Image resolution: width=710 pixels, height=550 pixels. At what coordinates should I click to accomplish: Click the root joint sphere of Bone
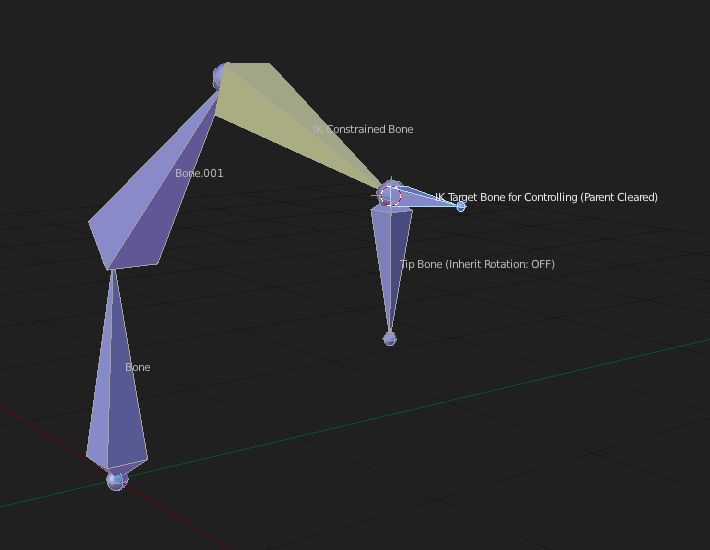point(116,480)
